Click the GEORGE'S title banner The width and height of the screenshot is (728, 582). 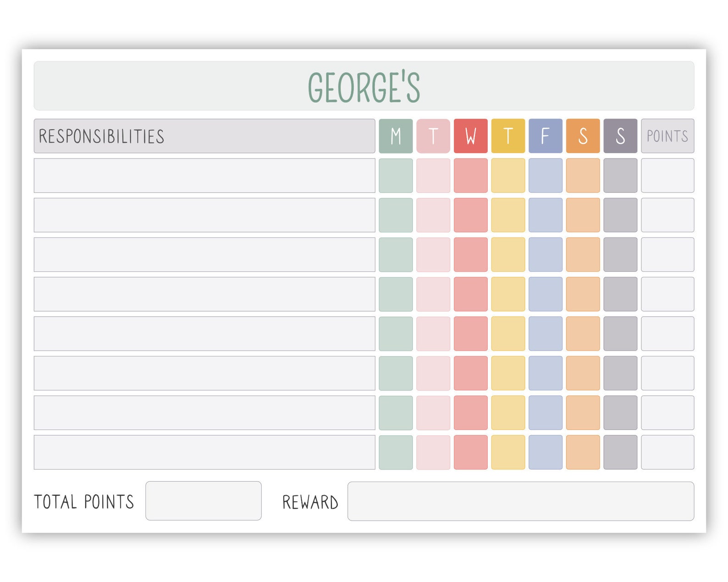(364, 86)
